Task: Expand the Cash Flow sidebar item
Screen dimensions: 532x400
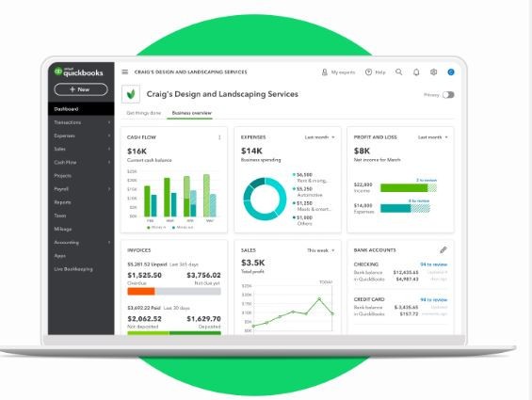Action: click(x=81, y=162)
